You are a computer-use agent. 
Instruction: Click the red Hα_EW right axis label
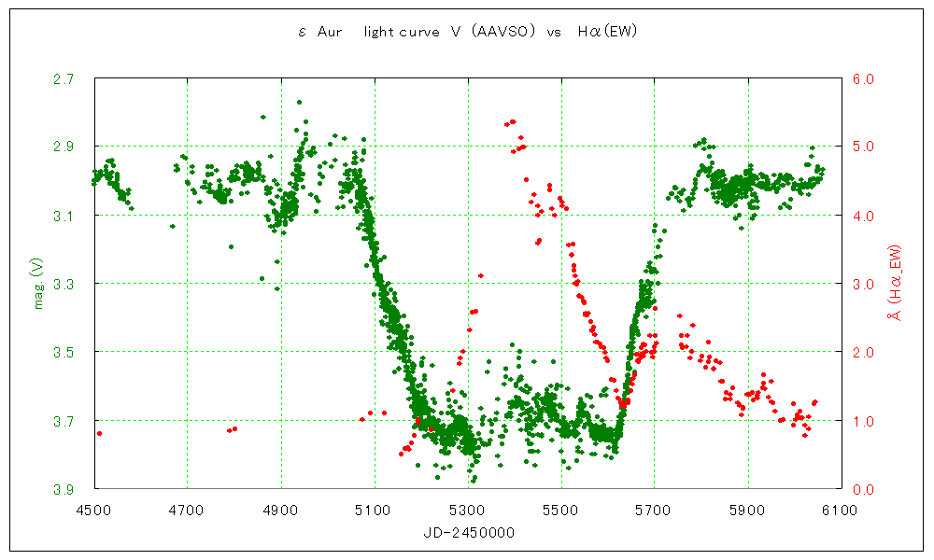coord(894,284)
